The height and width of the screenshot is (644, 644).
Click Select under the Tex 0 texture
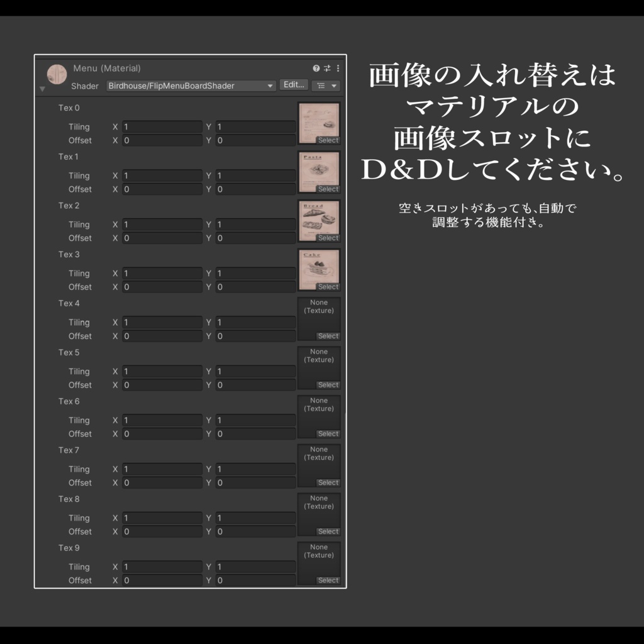(x=328, y=140)
